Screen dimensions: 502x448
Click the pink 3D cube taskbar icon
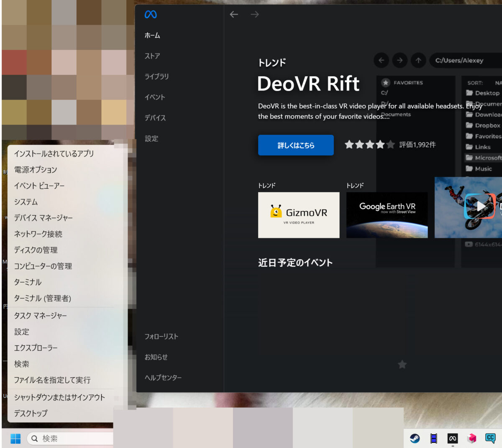point(471,438)
